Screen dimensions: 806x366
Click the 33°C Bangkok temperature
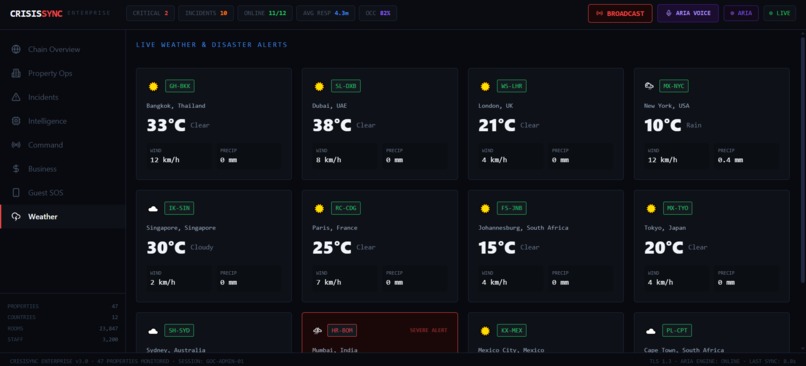pyautogui.click(x=166, y=125)
